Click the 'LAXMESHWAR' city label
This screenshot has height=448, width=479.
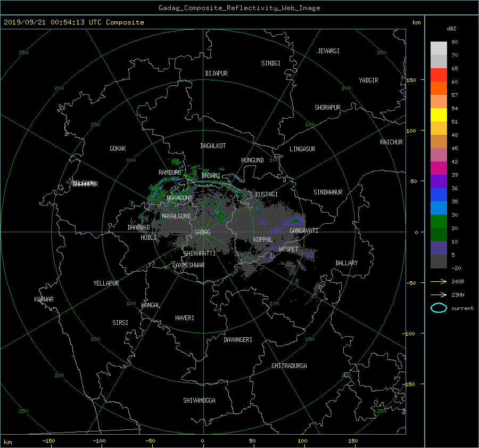[x=188, y=265]
